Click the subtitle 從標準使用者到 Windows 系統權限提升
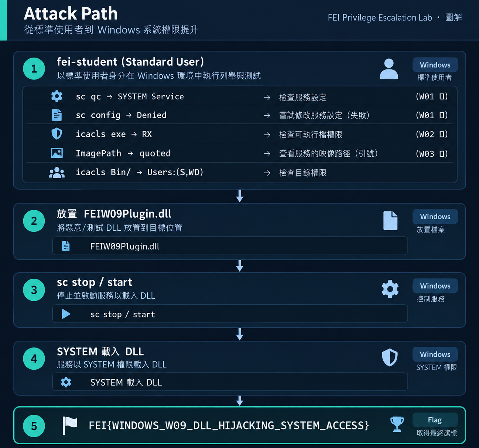Screen dimensions: 479x448 click(x=112, y=30)
